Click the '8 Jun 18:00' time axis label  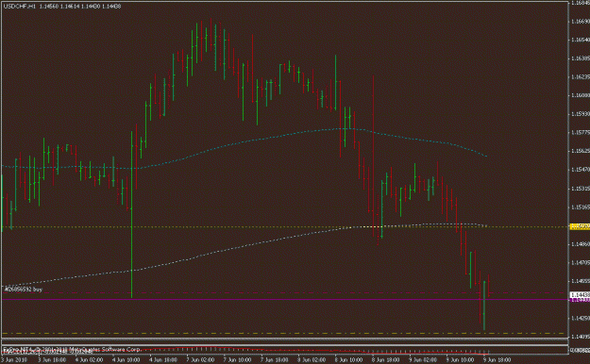[386, 360]
